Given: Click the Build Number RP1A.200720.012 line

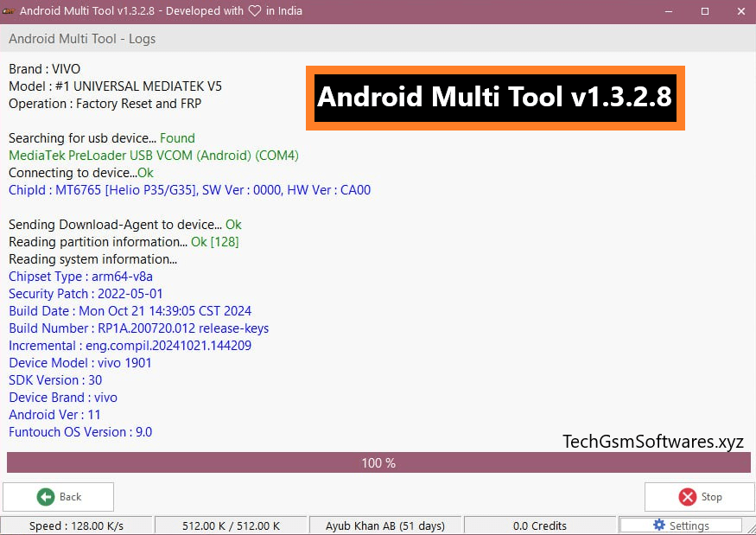Looking at the screenshot, I should point(139,328).
